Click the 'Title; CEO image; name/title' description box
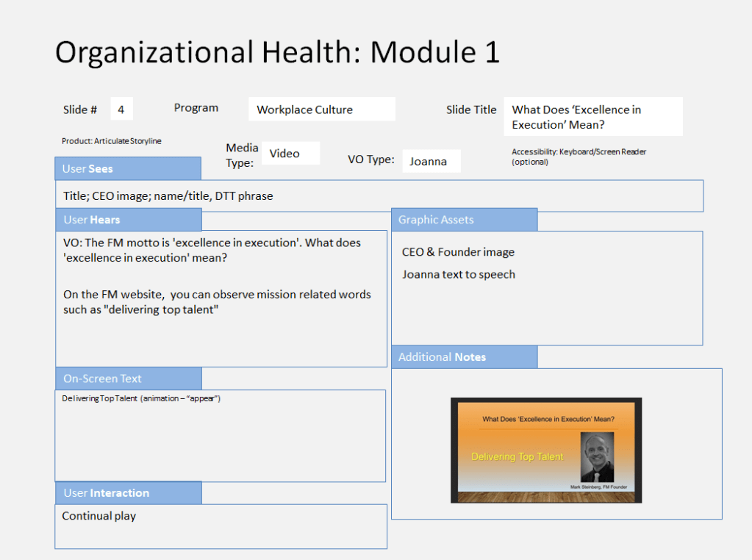The height and width of the screenshot is (560, 752). point(379,196)
